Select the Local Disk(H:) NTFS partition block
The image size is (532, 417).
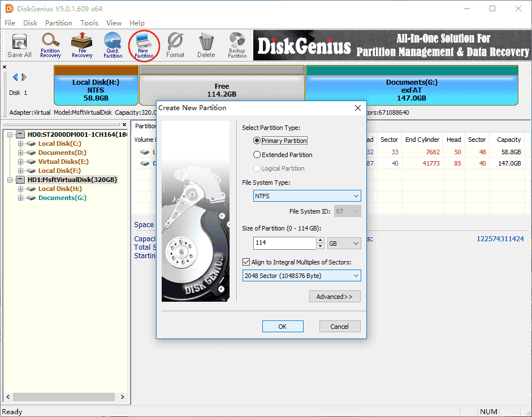point(96,85)
